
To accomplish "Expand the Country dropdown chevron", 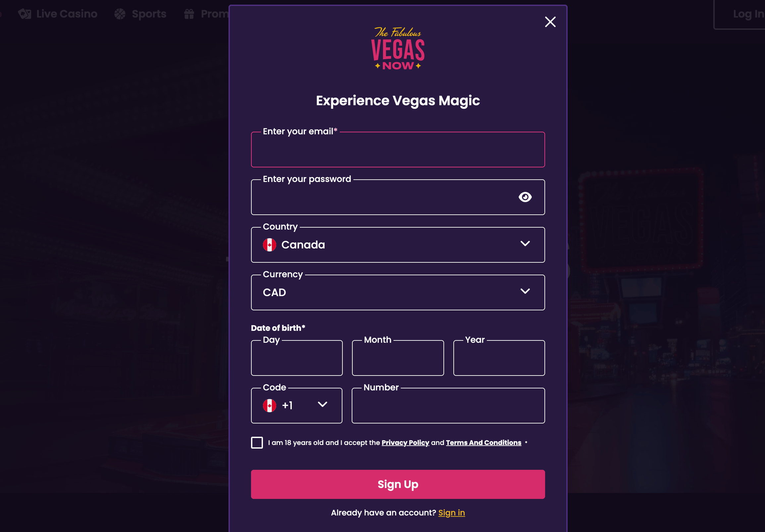I will pyautogui.click(x=525, y=244).
